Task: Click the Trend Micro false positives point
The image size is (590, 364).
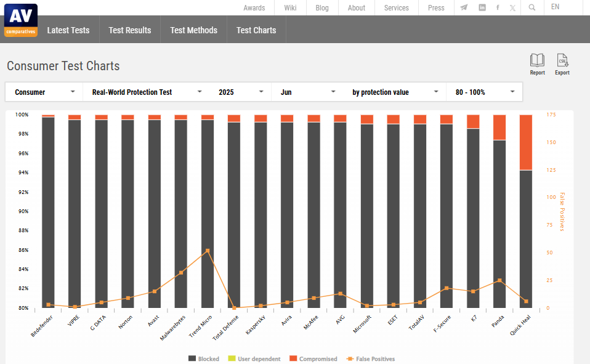Action: coord(208,250)
